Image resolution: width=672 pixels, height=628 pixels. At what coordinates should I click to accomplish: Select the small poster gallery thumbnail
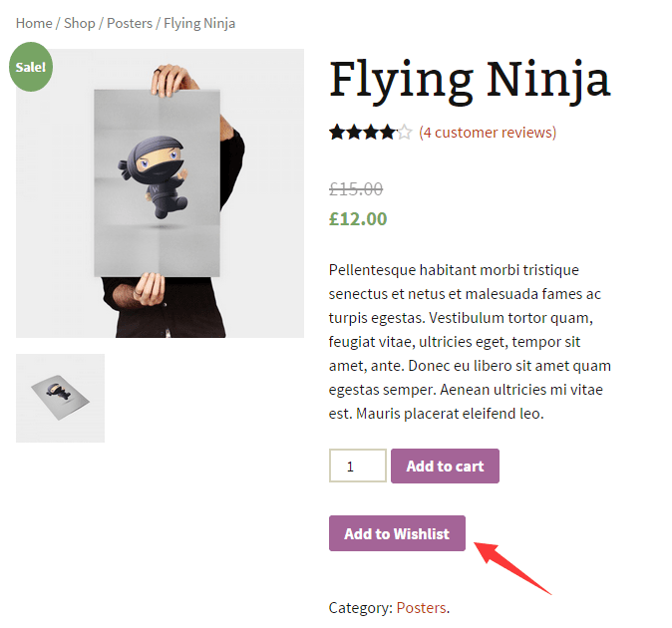point(60,398)
